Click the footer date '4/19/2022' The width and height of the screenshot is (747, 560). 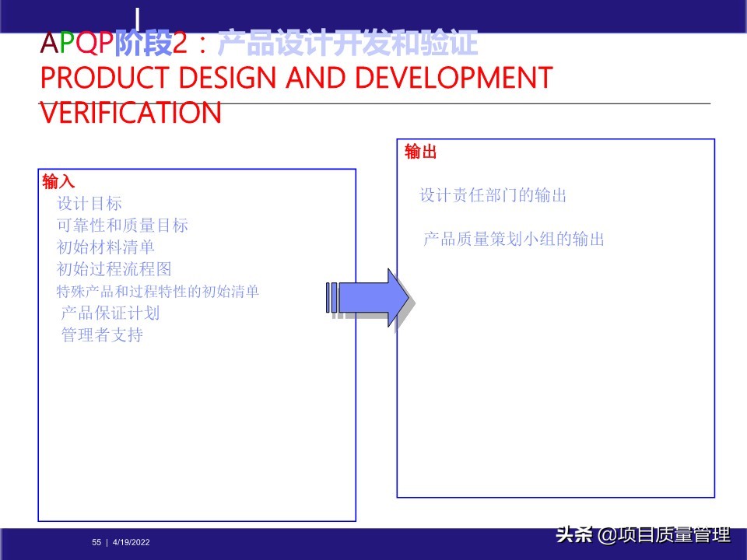(131, 542)
